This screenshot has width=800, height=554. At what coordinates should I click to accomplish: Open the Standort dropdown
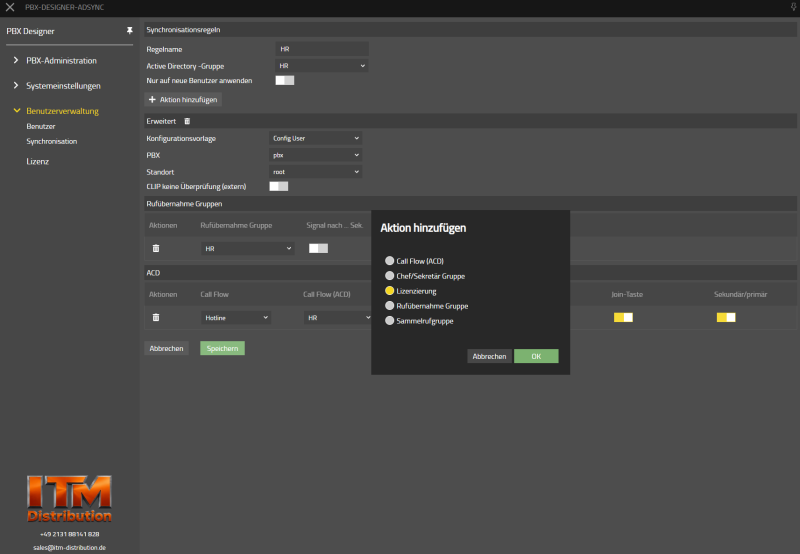315,172
